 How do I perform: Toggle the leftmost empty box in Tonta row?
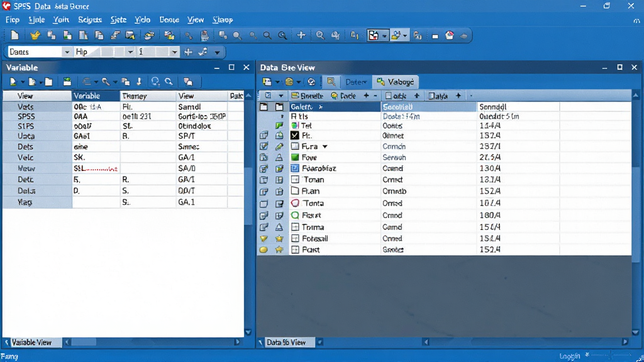tap(264, 204)
